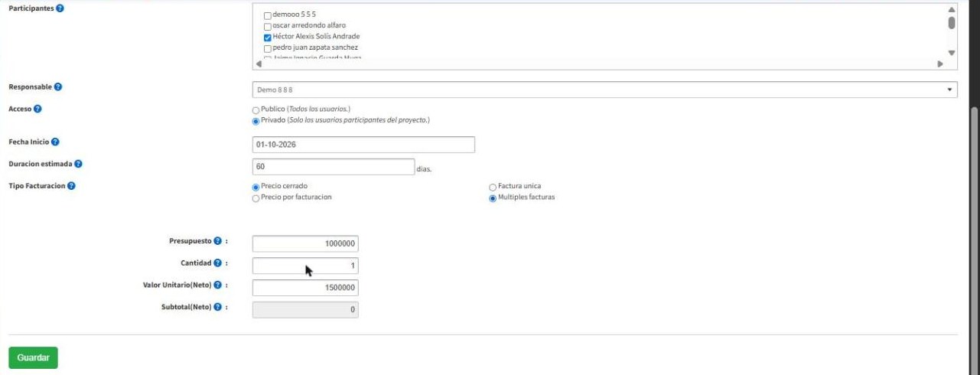Screen dimensions: 980x375
Task: Click help icon next to Duracion estimada
Action: (78, 164)
